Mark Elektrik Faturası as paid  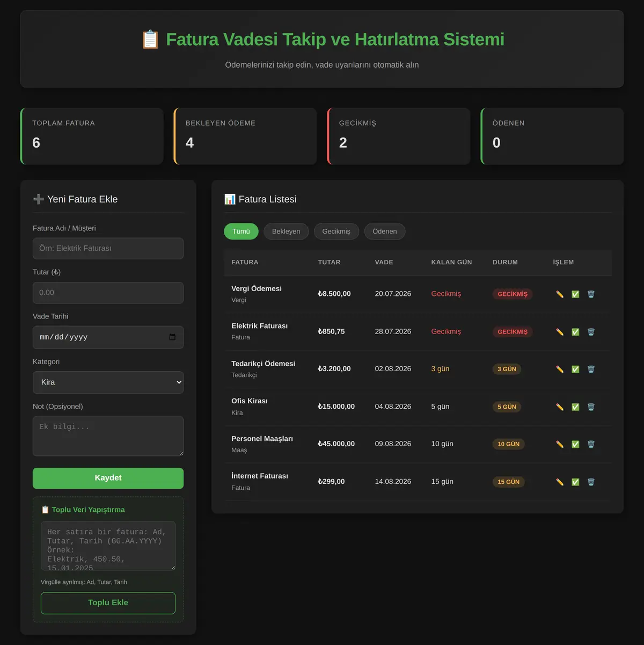click(x=575, y=332)
